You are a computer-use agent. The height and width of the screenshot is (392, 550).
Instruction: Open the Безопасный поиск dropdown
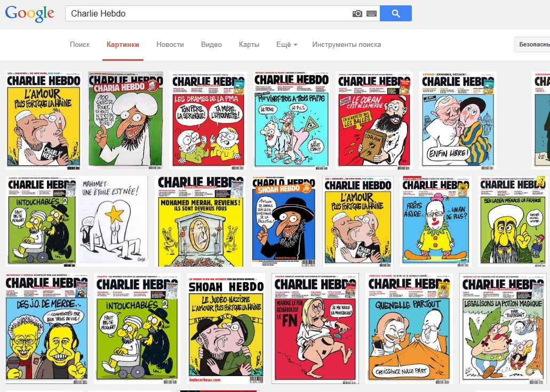[532, 44]
